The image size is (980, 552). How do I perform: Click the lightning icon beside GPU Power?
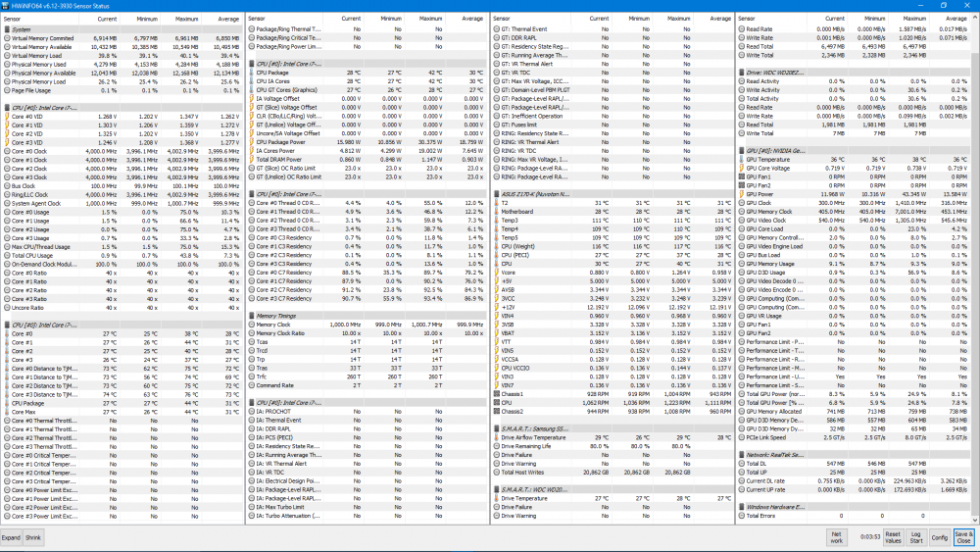click(x=741, y=193)
